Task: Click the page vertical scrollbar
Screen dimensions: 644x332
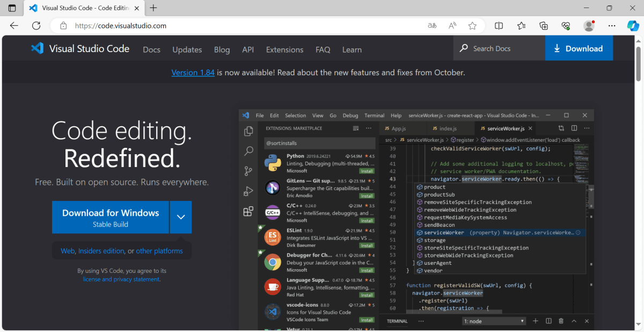Action: point(639,64)
